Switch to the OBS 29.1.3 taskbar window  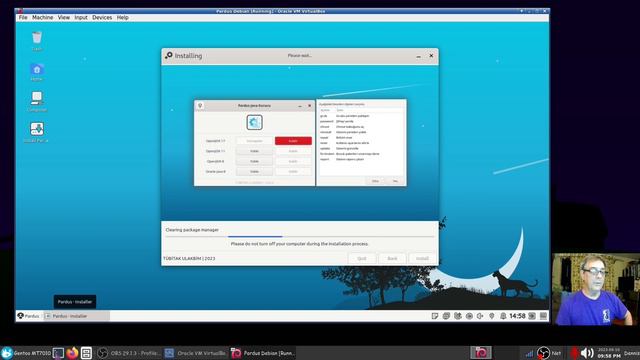click(x=129, y=353)
